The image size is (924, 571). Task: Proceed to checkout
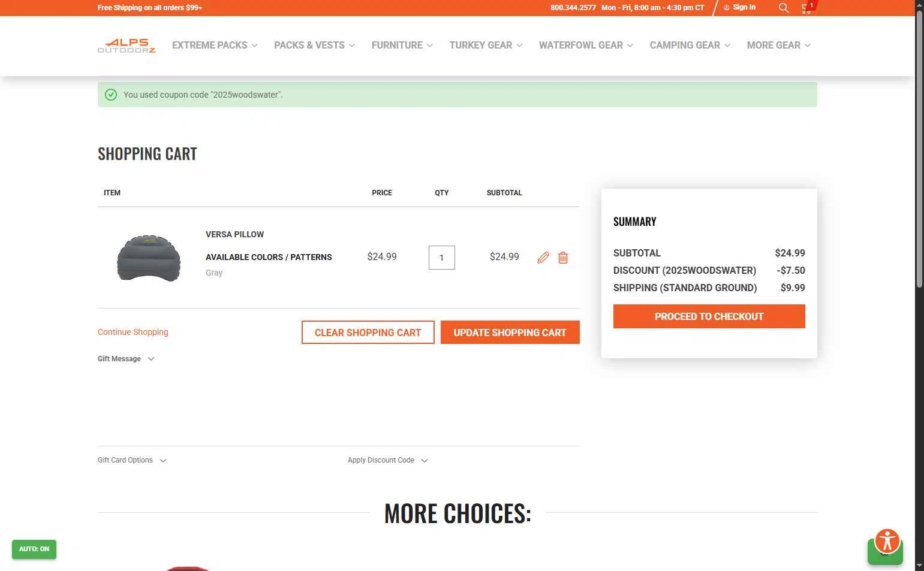pos(709,316)
